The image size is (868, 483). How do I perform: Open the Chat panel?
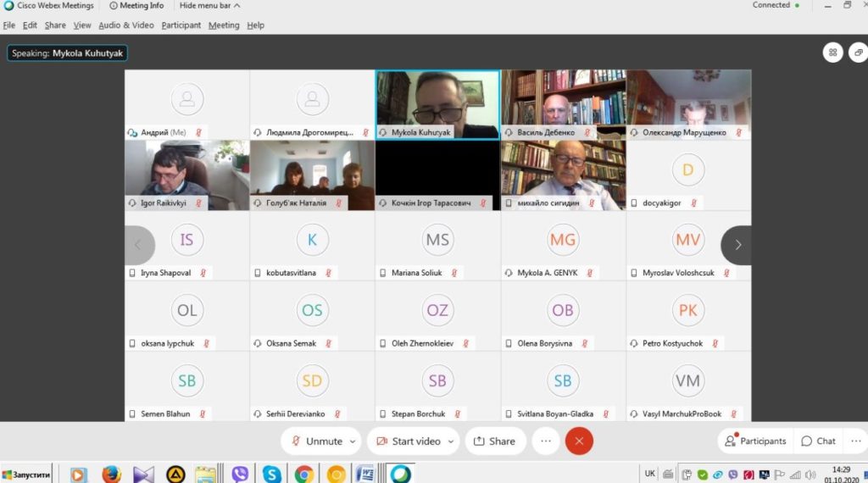pos(818,441)
